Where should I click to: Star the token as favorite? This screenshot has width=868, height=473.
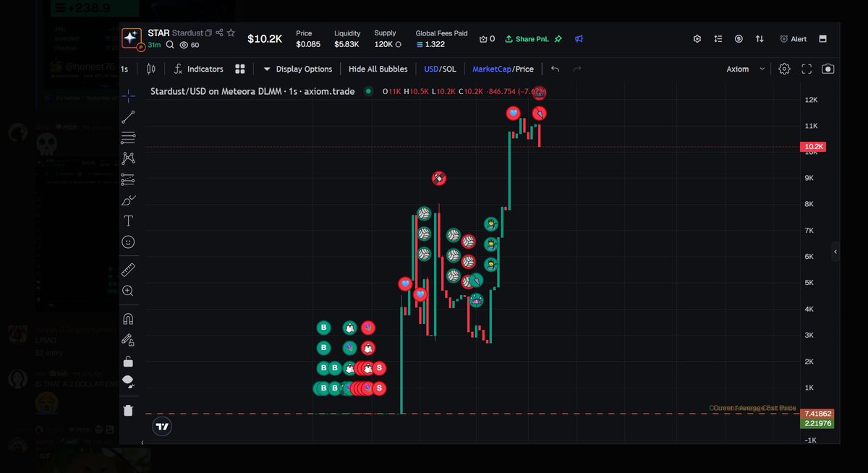coord(231,33)
